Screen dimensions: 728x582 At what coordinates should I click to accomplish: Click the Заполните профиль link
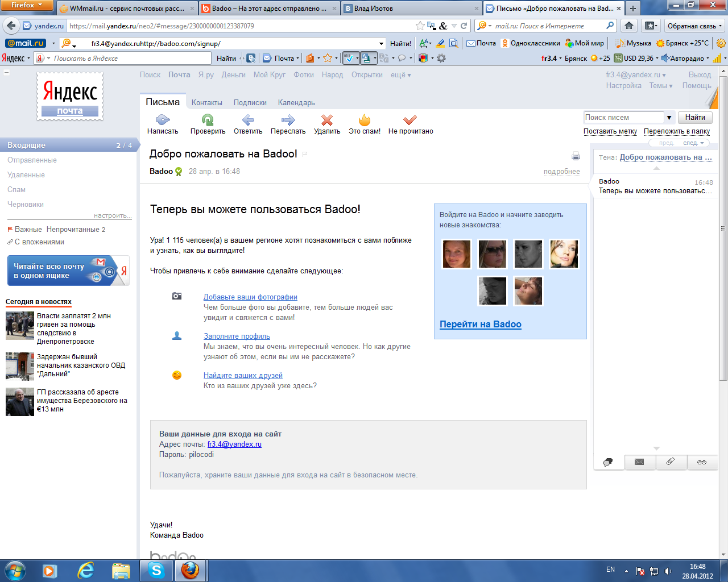click(237, 336)
